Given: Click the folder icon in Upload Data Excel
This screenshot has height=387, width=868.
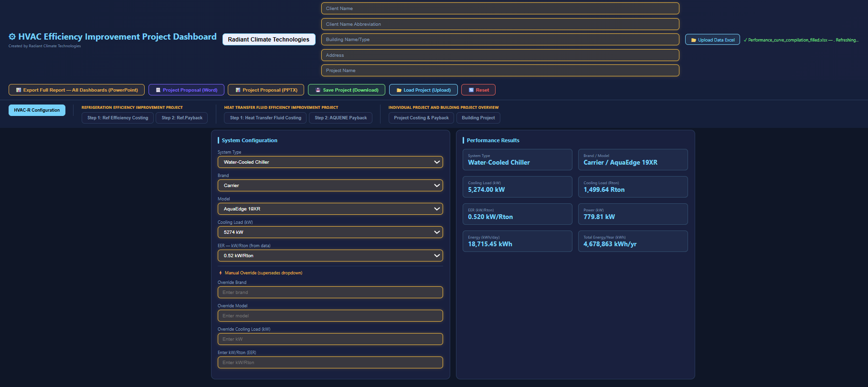Looking at the screenshot, I should tap(694, 40).
